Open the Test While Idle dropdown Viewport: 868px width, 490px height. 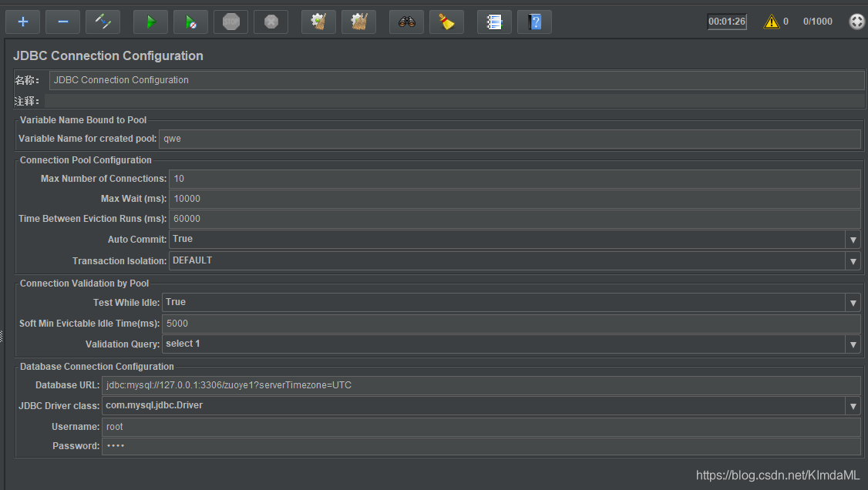[x=511, y=303]
